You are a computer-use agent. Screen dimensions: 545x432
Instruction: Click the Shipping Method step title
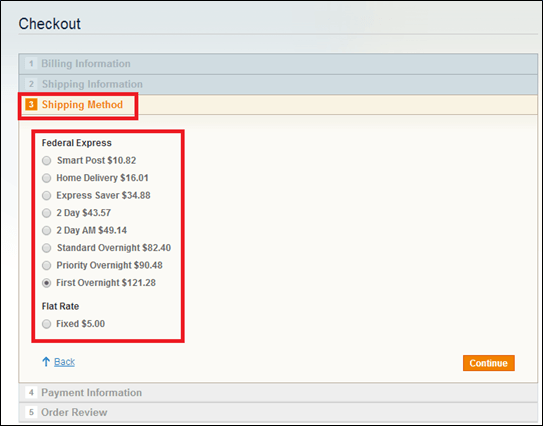pos(82,105)
